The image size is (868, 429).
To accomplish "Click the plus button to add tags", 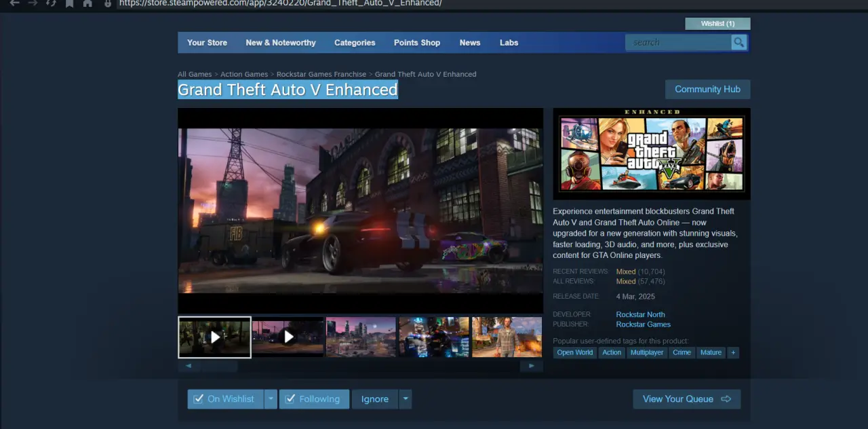I will click(x=733, y=352).
